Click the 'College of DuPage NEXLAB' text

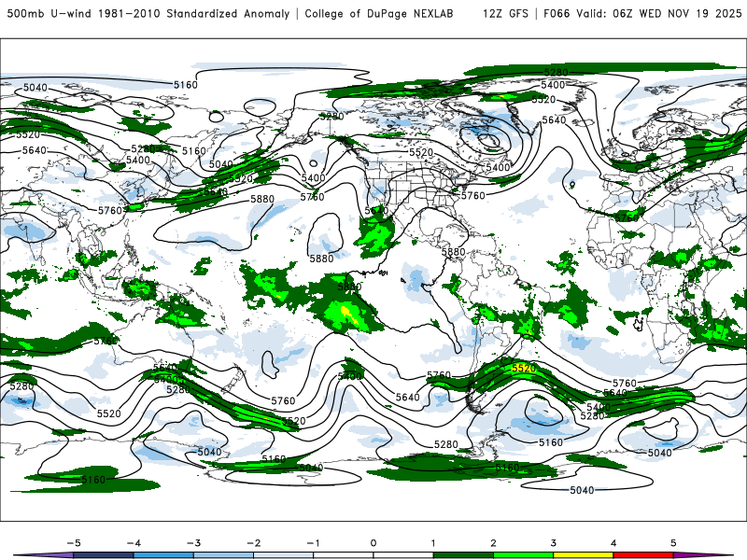pyautogui.click(x=379, y=14)
